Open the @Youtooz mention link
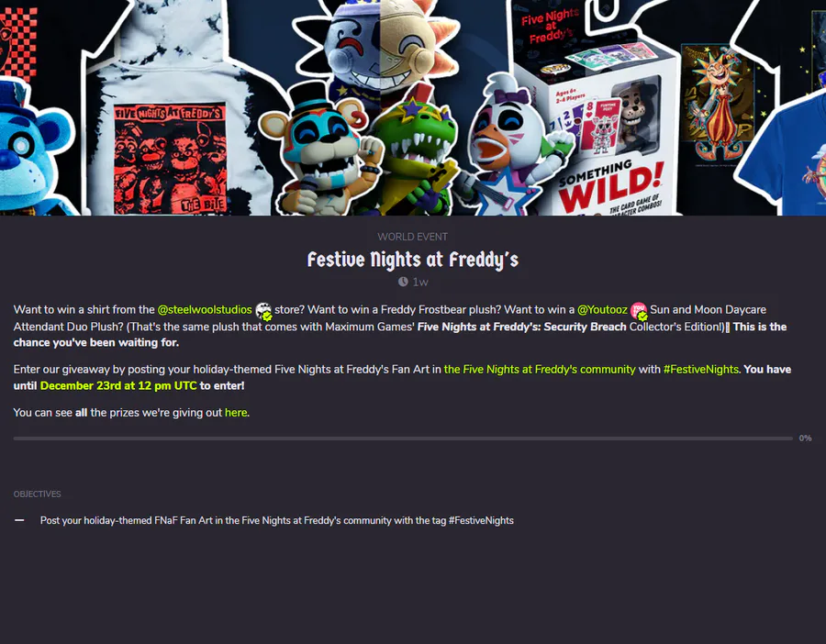Image resolution: width=826 pixels, height=644 pixels. pos(602,310)
